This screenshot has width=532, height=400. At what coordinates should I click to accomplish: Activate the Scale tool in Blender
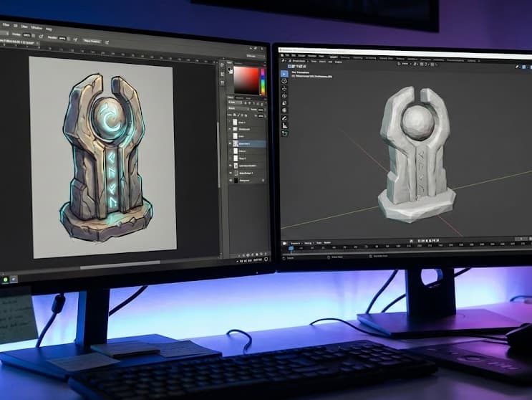(284, 104)
